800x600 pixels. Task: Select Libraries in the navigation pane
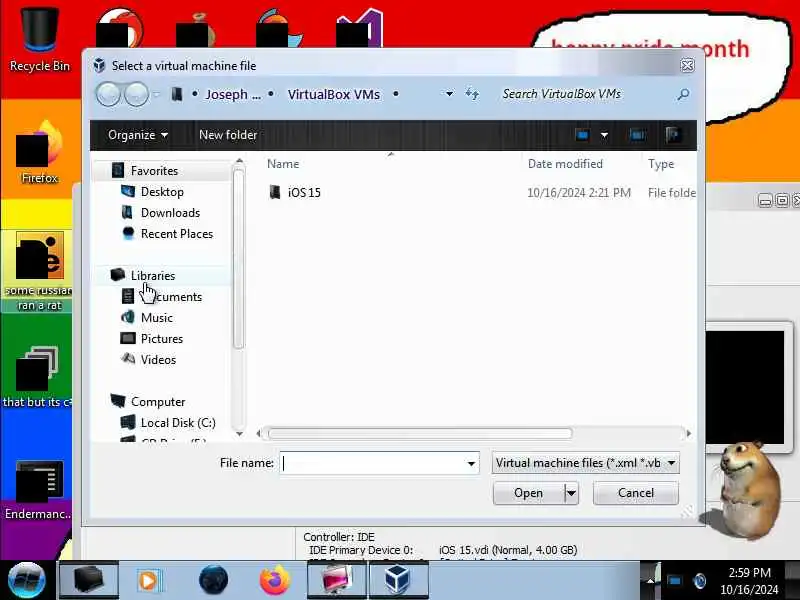point(153,276)
